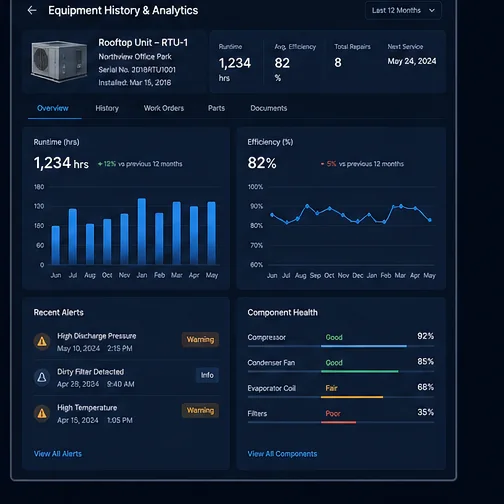Click Warning badge for High Temperature alert
Screen dimensions: 504x504
click(200, 410)
